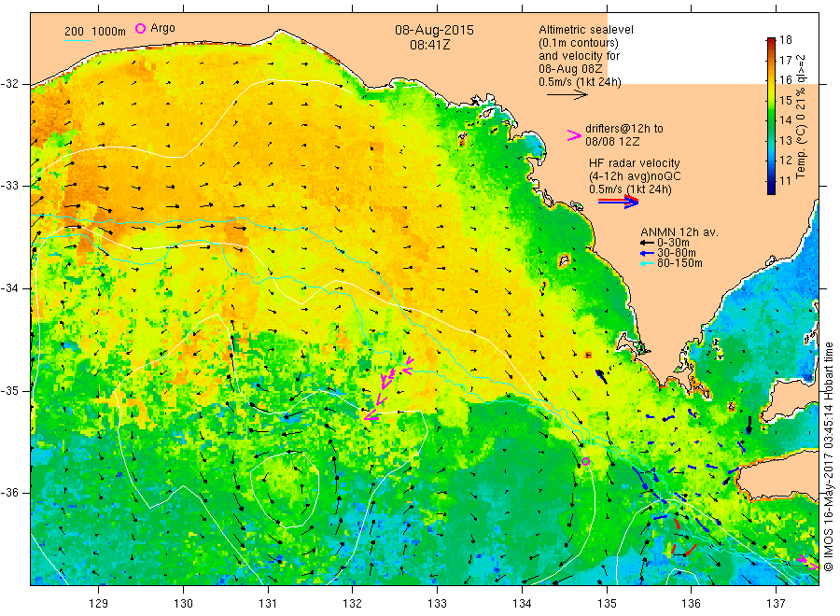Click the '200 1000m' legend text
This screenshot has width=840, height=616.
[95, 32]
